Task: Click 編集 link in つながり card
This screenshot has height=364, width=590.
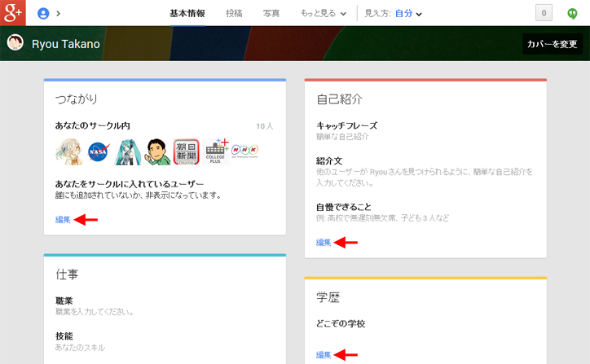Action: 63,220
